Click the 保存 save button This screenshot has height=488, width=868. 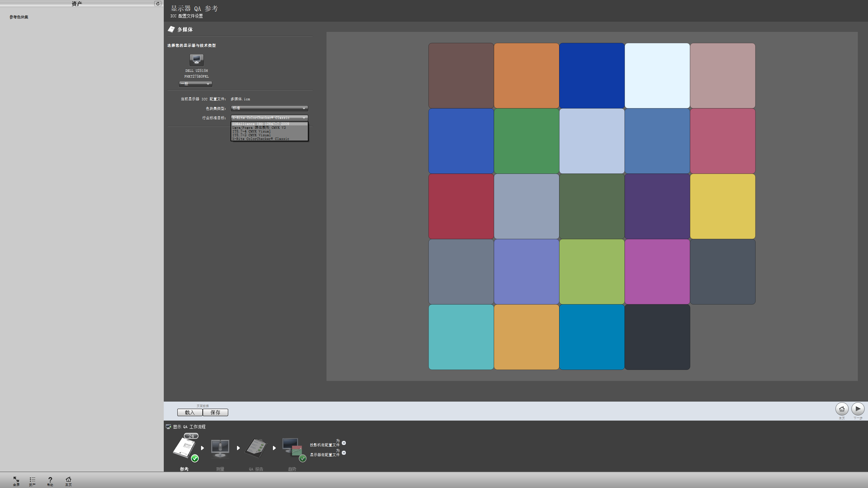tap(215, 412)
